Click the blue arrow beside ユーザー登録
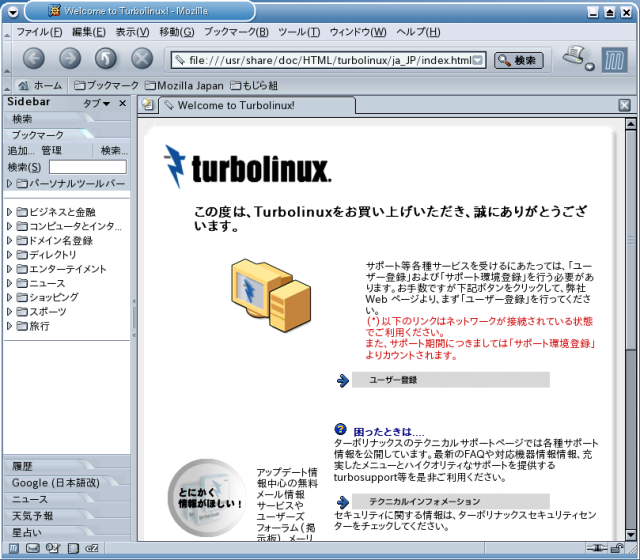The image size is (640, 560). 342,380
